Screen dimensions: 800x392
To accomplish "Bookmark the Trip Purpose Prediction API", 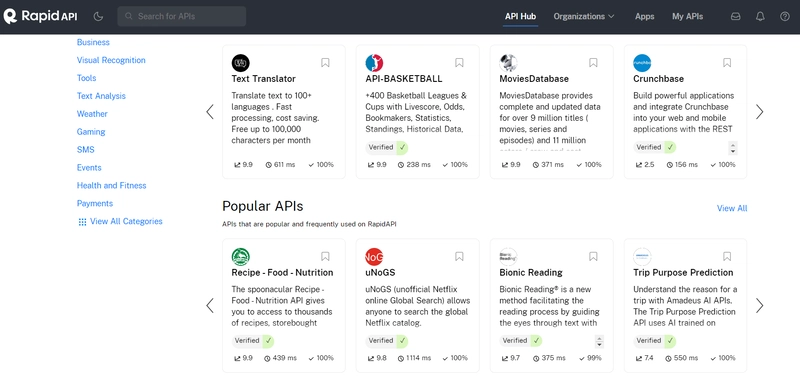I will click(727, 256).
